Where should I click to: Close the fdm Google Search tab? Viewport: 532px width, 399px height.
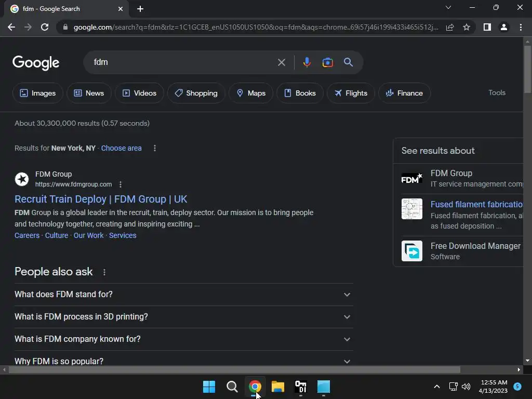tap(121, 9)
